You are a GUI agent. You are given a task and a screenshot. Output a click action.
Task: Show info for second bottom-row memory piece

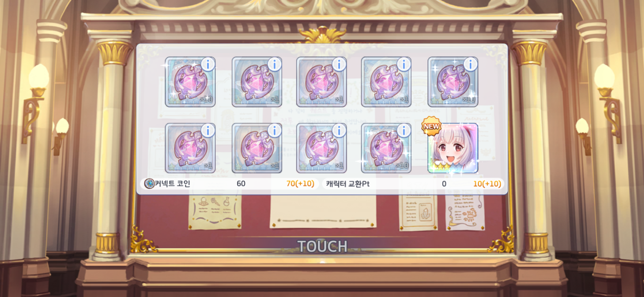click(274, 130)
